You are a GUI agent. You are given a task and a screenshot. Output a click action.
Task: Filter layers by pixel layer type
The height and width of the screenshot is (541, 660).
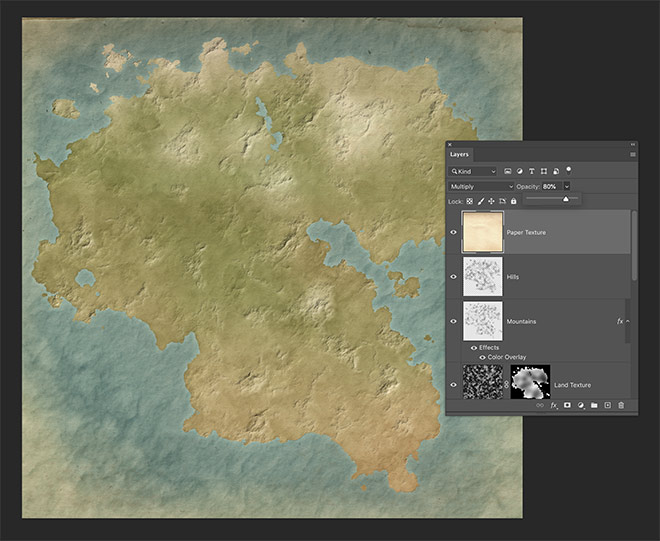click(508, 172)
